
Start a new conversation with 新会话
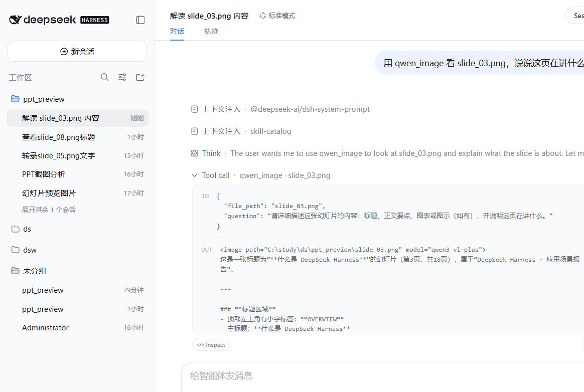pyautogui.click(x=77, y=51)
